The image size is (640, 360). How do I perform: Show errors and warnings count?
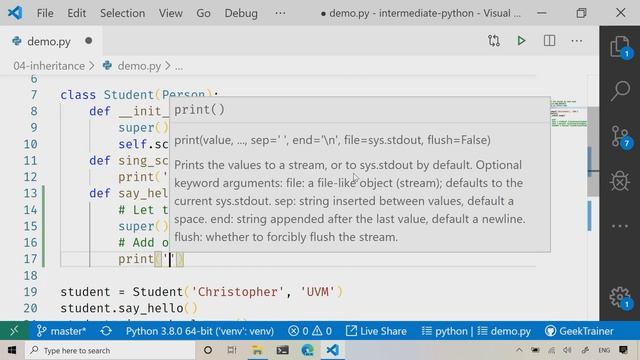(x=310, y=331)
